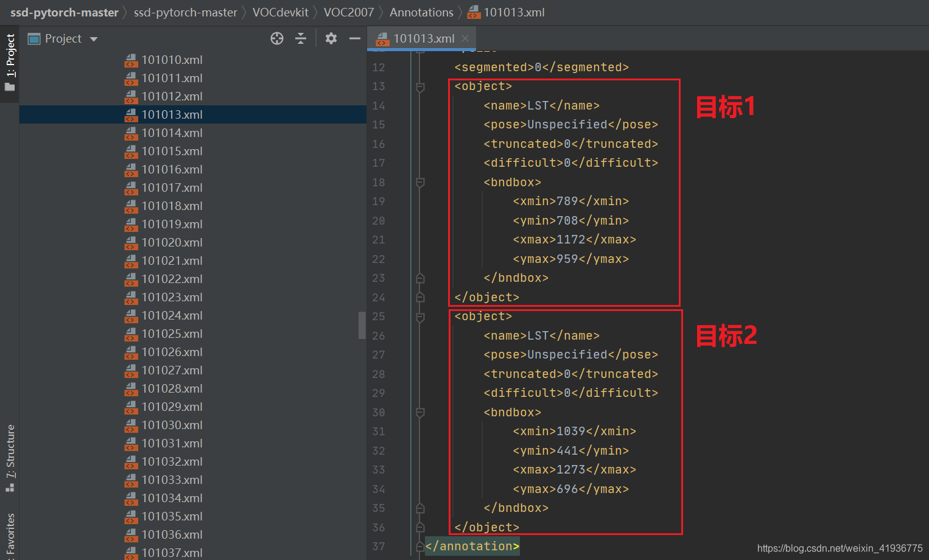The image size is (929, 560).
Task: Click fold end marker at line 23
Action: pos(420,278)
